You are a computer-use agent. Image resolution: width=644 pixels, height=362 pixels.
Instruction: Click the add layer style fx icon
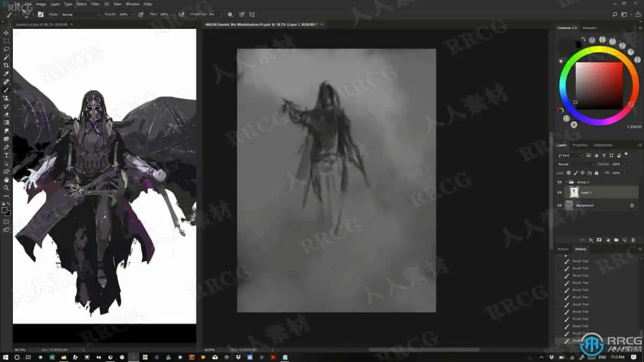pyautogui.click(x=590, y=240)
